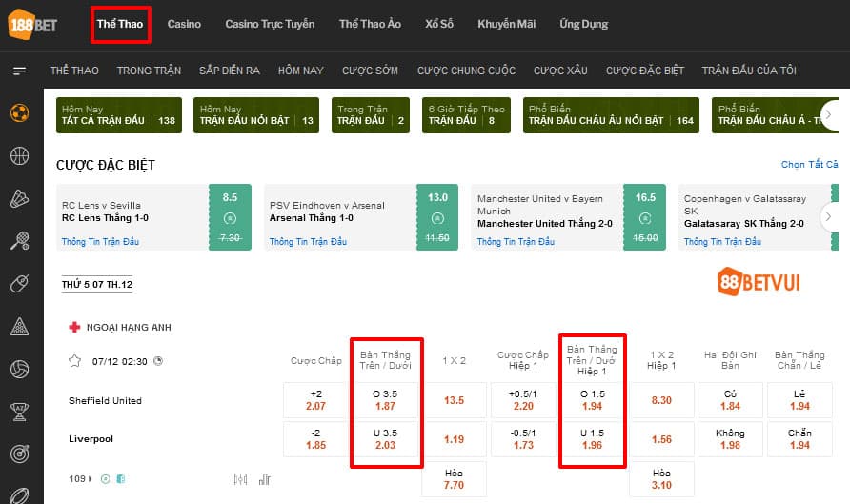Open the hamburger menu icon

tap(19, 71)
